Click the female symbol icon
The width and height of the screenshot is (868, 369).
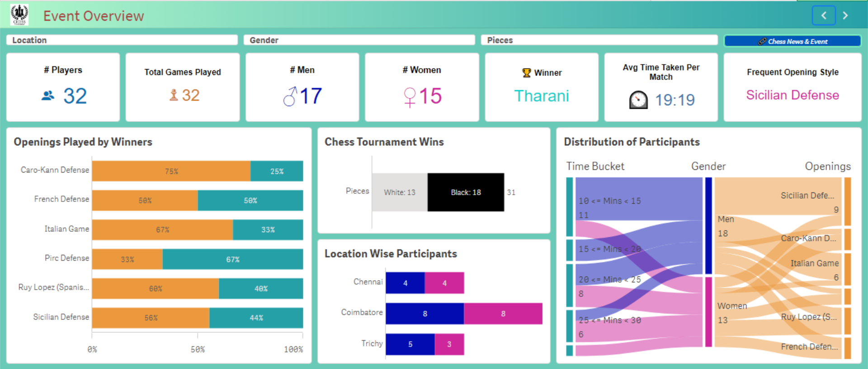pyautogui.click(x=410, y=98)
